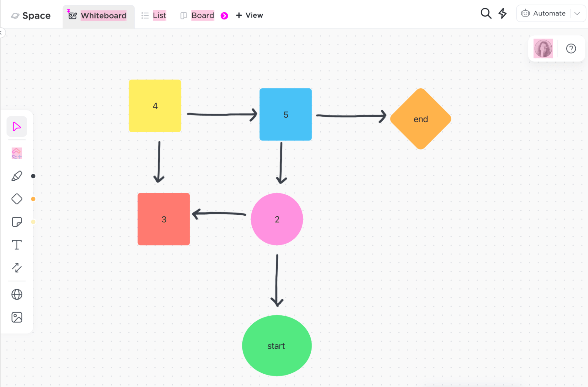The height and width of the screenshot is (387, 588).
Task: Select the arrow/select tool in sidebar
Action: (x=16, y=127)
